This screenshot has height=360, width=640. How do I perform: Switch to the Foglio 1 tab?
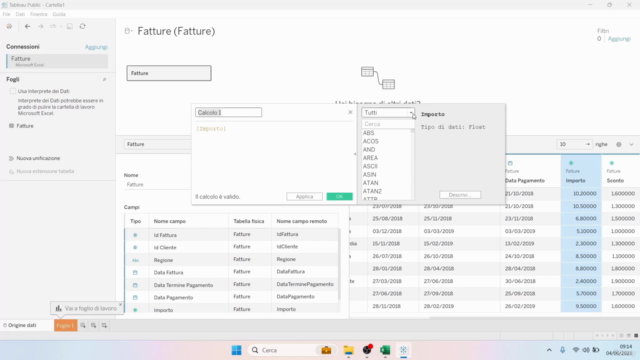pyautogui.click(x=66, y=325)
